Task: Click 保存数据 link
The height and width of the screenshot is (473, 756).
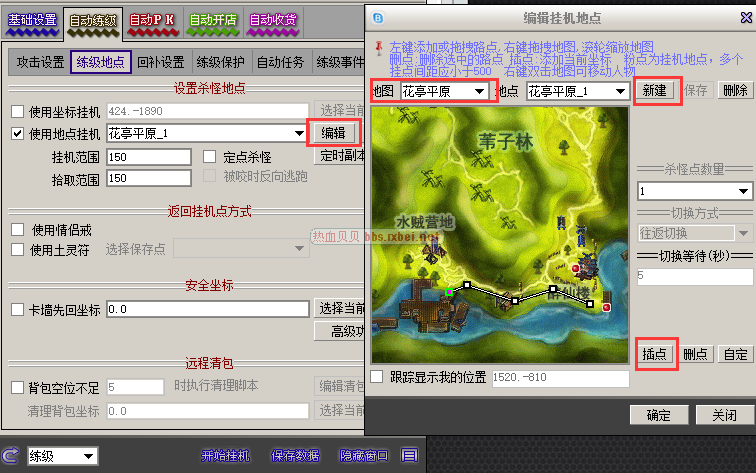Action: tap(295, 456)
